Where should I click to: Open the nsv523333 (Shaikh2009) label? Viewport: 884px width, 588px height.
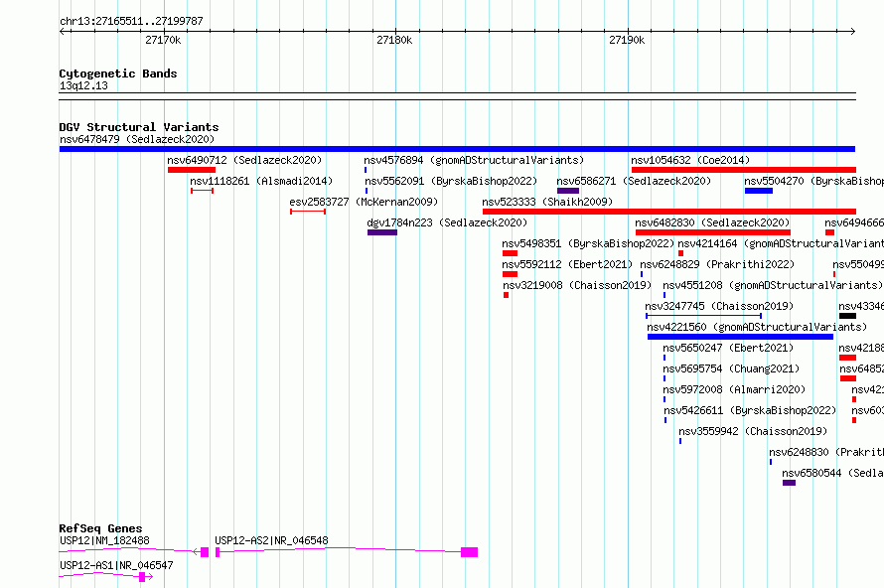click(547, 202)
